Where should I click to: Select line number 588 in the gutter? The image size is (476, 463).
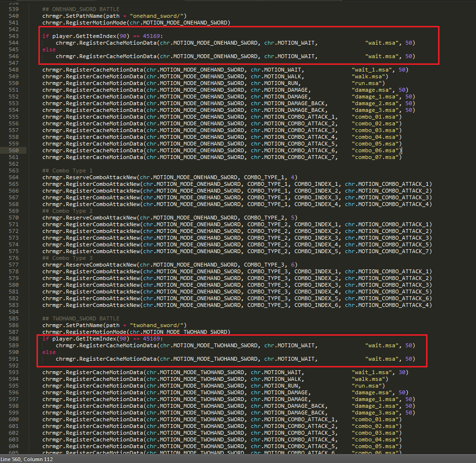[13, 339]
